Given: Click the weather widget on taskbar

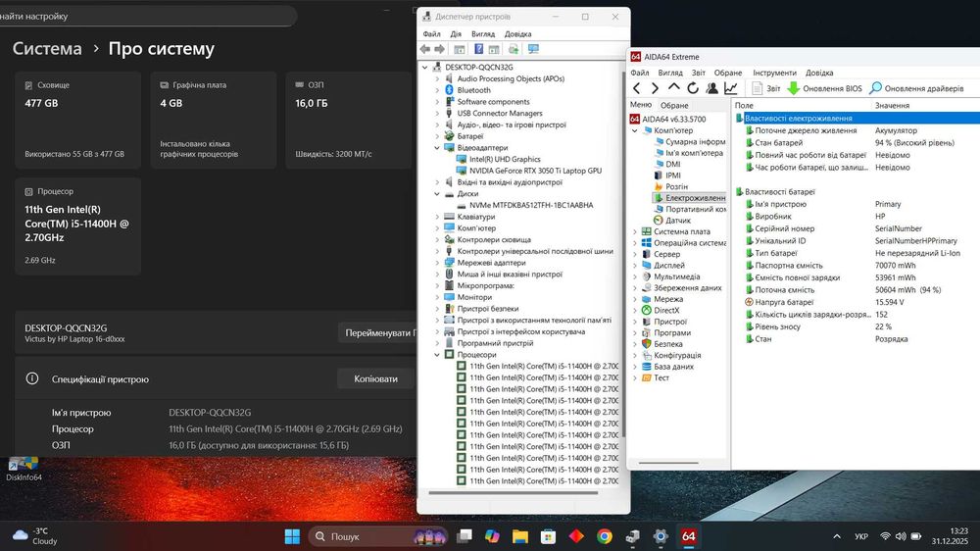Looking at the screenshot, I should point(35,536).
